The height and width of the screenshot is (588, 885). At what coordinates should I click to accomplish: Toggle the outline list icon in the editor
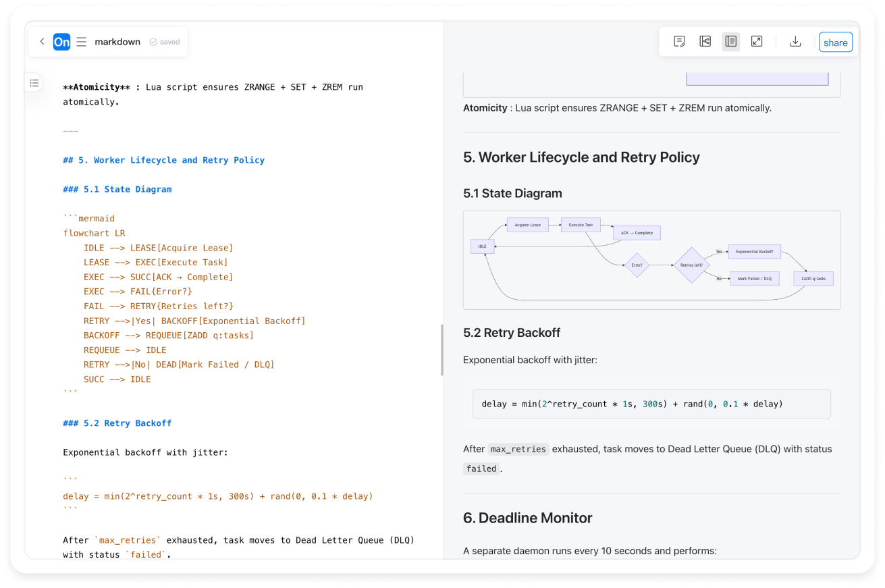(34, 83)
